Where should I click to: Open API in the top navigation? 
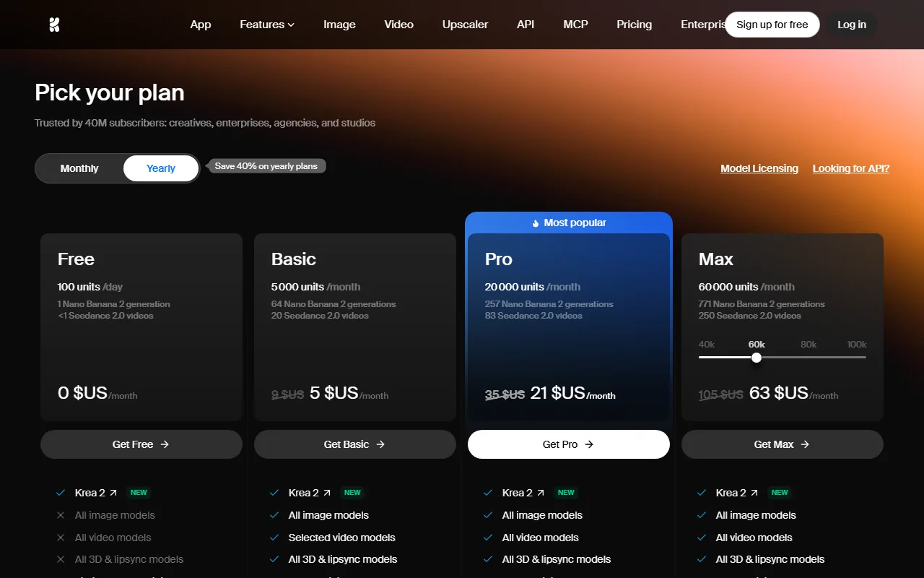526,25
